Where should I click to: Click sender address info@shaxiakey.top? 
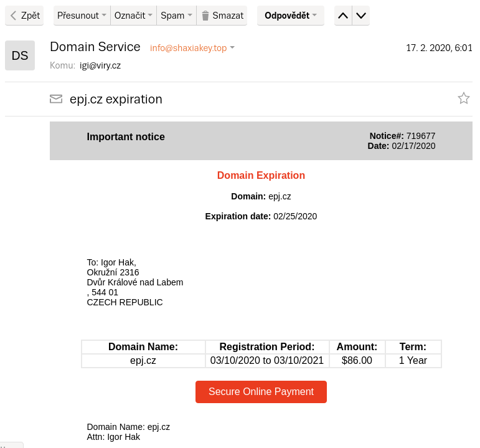click(188, 48)
